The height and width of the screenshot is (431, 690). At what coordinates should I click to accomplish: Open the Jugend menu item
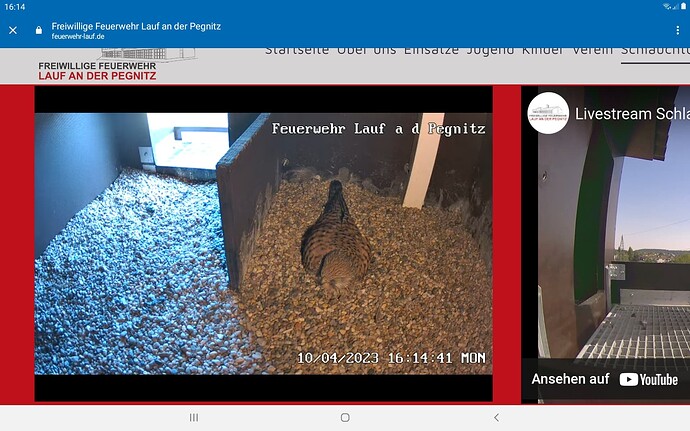tap(490, 51)
